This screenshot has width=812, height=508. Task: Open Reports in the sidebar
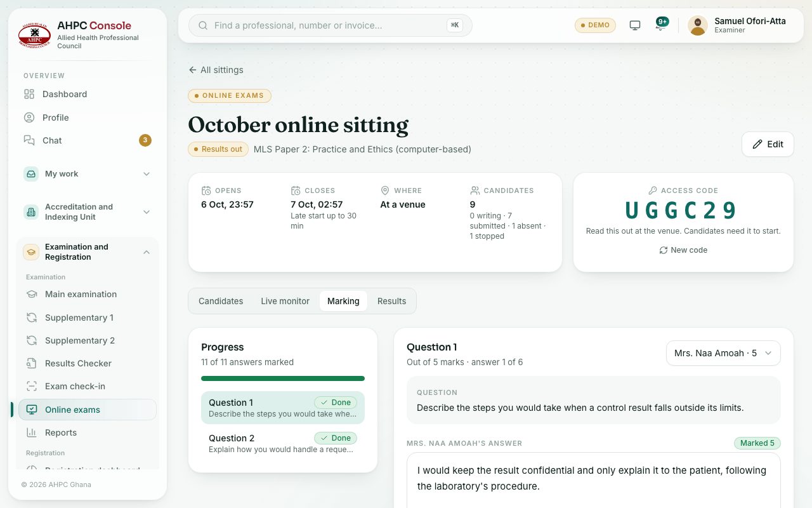click(88, 432)
